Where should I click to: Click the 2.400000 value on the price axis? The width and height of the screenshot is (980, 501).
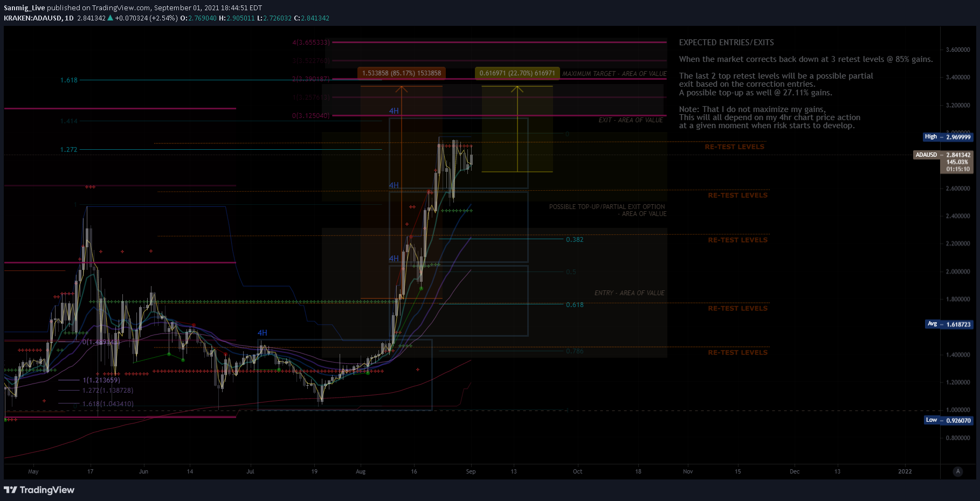click(958, 216)
